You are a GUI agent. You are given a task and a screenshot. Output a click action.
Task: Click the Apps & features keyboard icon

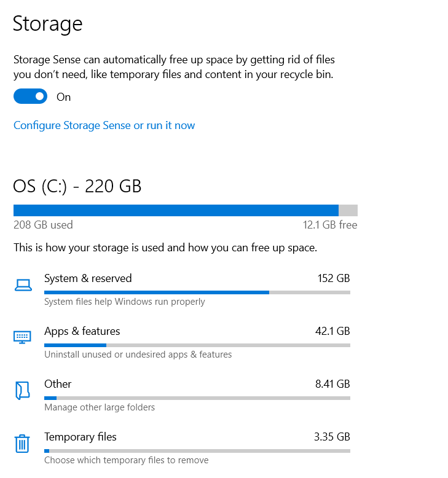coord(23,337)
